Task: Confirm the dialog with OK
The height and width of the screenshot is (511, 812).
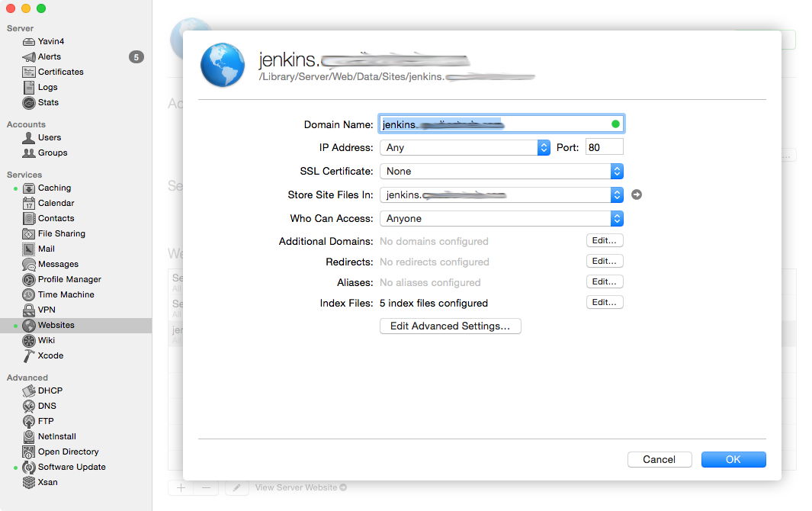Action: click(733, 460)
